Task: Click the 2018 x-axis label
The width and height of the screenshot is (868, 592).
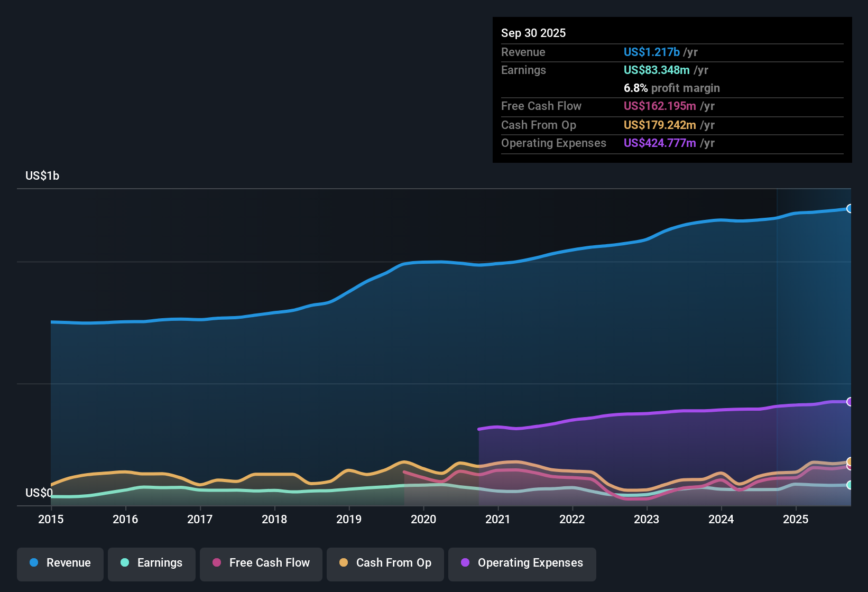Action: tap(274, 520)
